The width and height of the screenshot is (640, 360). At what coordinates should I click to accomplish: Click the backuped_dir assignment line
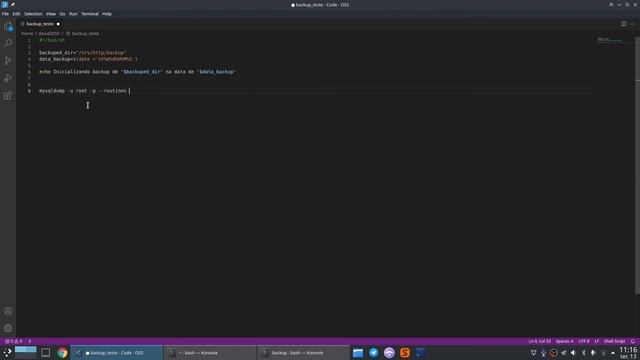[83, 53]
